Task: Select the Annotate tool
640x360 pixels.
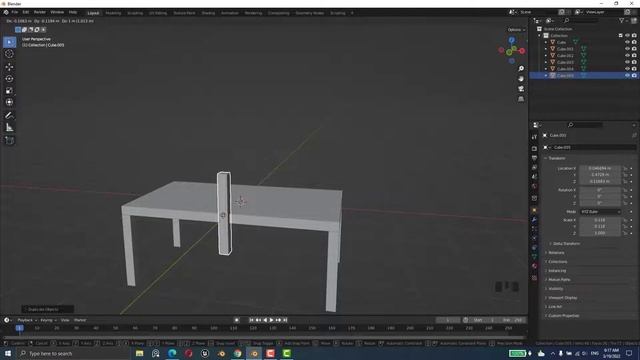Action: (x=9, y=116)
